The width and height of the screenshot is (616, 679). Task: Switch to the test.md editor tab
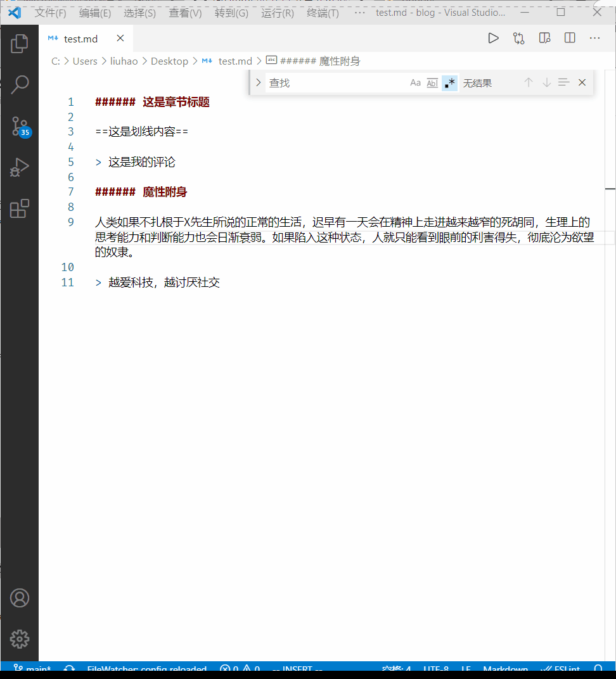(x=80, y=38)
